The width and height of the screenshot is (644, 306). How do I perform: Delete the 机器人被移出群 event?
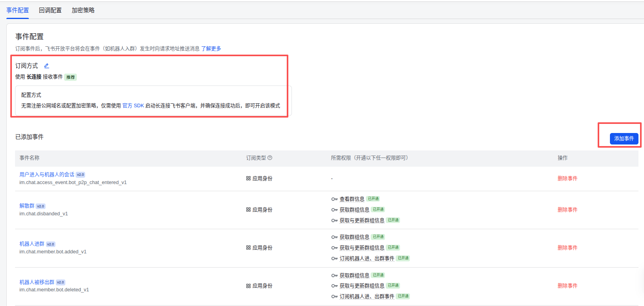[x=568, y=286]
